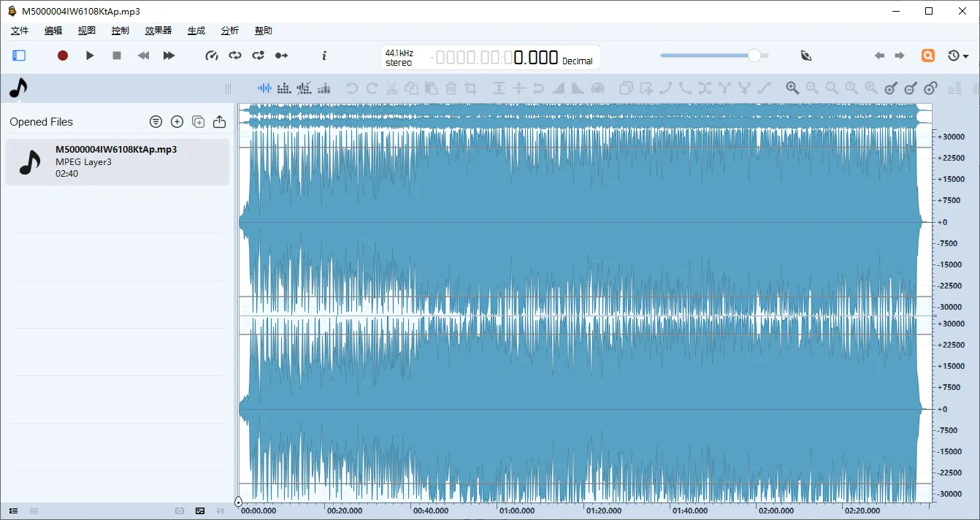This screenshot has height=520, width=980.
Task: Toggle loop playback mode
Action: [235, 56]
